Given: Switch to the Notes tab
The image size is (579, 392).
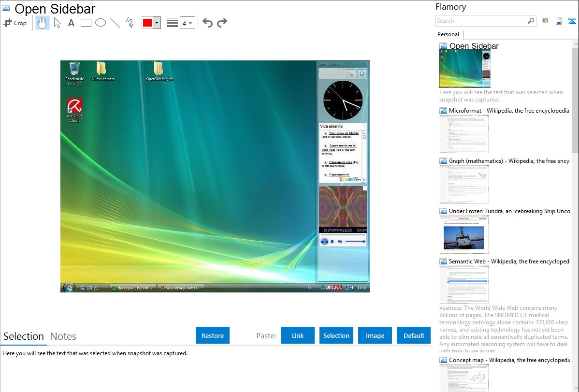Looking at the screenshot, I should 63,336.
